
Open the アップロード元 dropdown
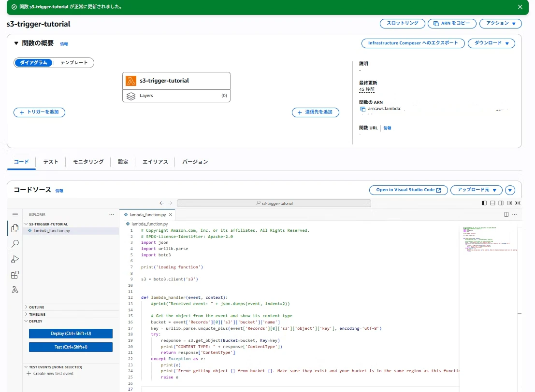[477, 190]
